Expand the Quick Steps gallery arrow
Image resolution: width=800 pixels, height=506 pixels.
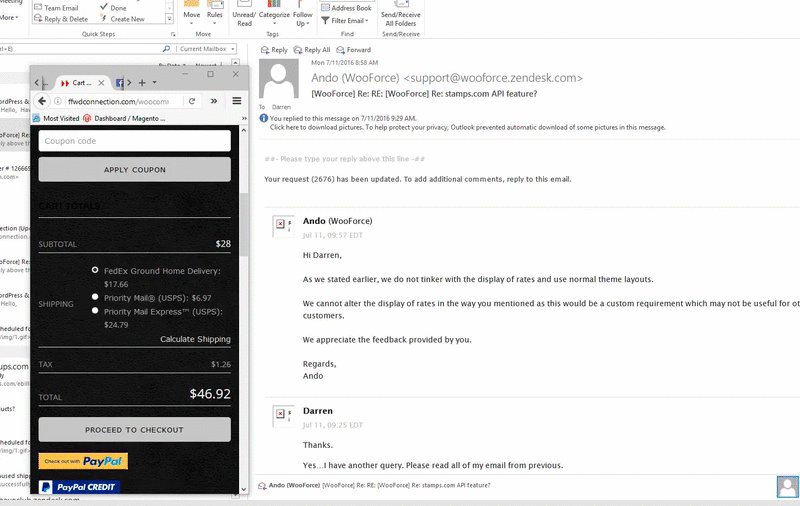pos(169,19)
